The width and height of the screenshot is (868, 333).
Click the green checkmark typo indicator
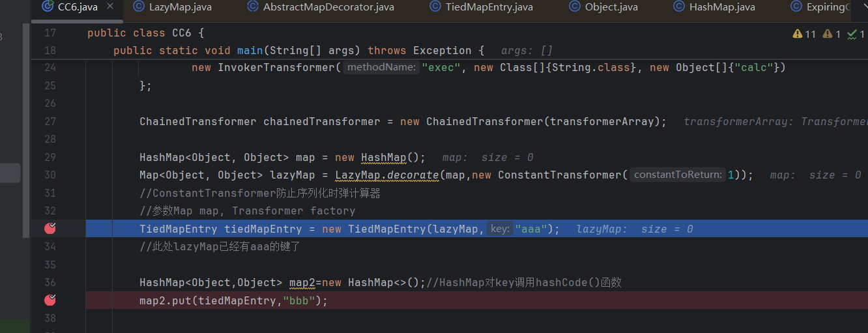856,34
